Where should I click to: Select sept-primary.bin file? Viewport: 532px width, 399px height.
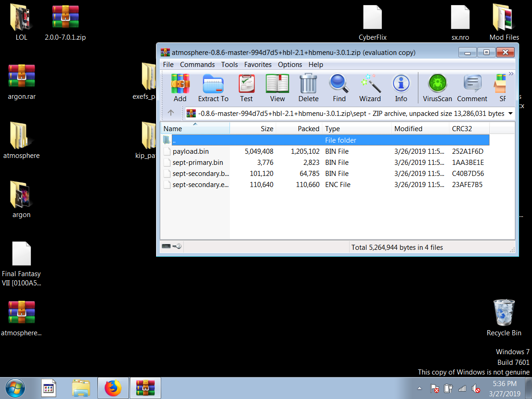[x=326, y=163]
